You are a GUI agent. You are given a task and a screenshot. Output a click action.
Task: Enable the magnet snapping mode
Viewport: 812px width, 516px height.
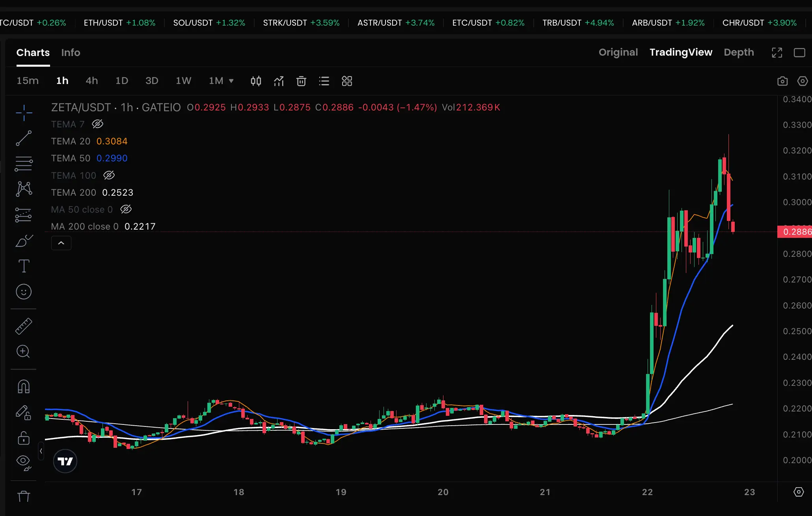coord(24,387)
